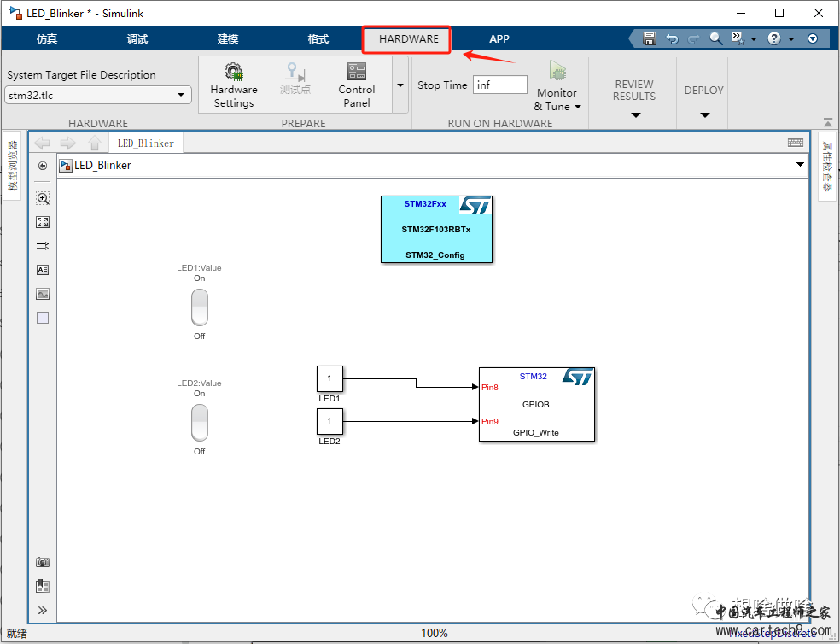
Task: Switch to the 建模 tab
Action: 228,38
